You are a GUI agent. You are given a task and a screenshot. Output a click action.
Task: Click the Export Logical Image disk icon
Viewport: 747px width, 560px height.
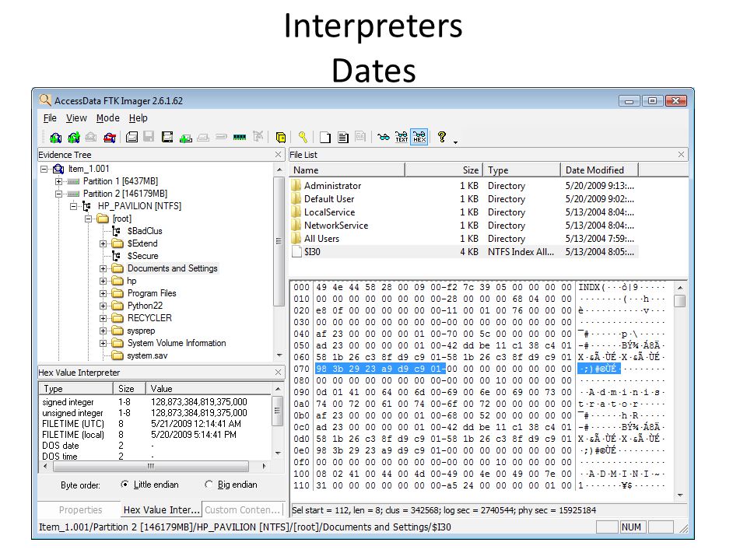coord(167,137)
